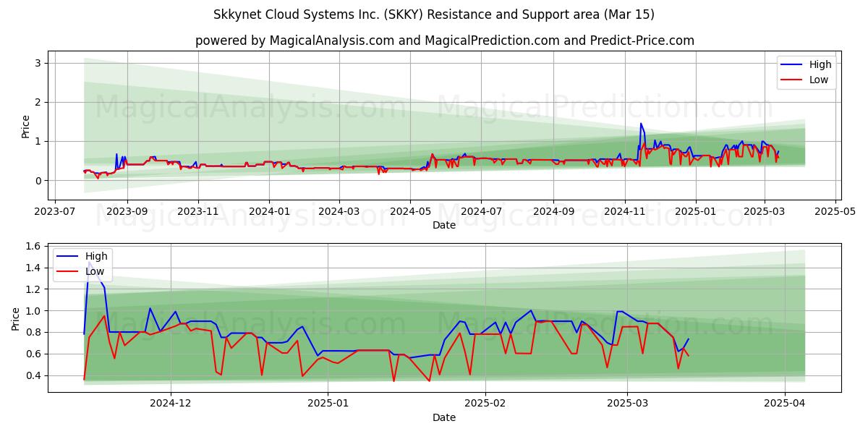
Task: Click the November 2024 price spike in top chart
Action: (641, 124)
